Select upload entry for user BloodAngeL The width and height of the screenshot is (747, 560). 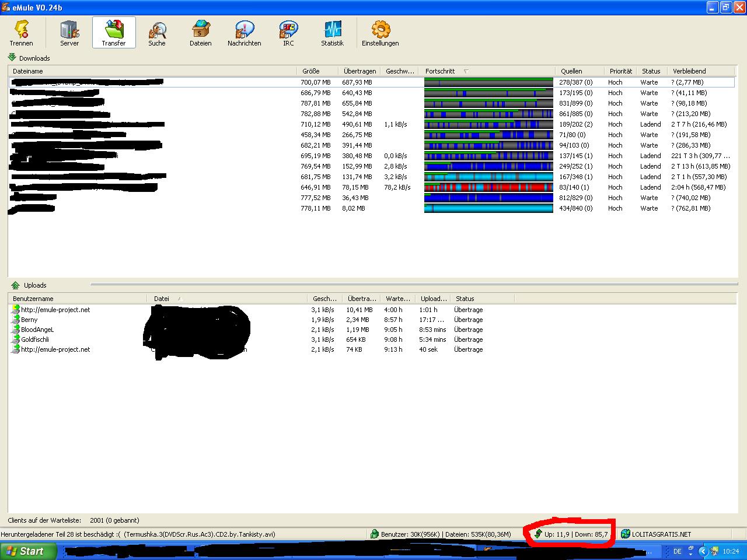tap(37, 330)
